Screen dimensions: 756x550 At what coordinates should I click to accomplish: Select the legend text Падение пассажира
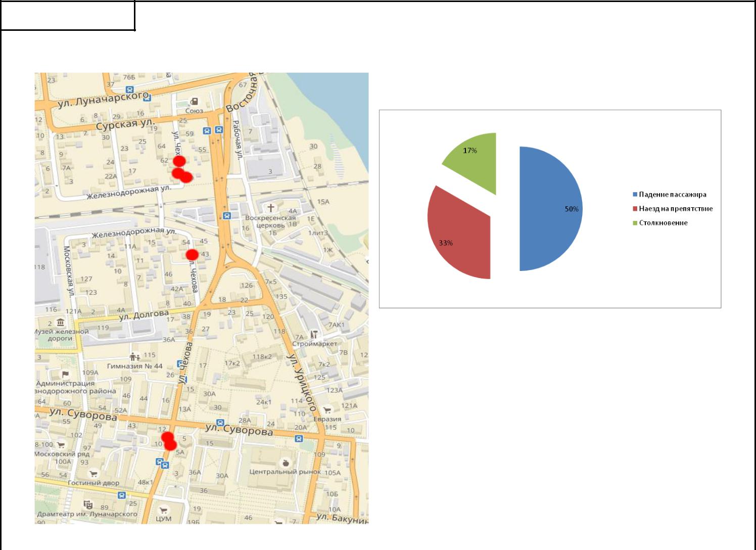[x=673, y=195]
